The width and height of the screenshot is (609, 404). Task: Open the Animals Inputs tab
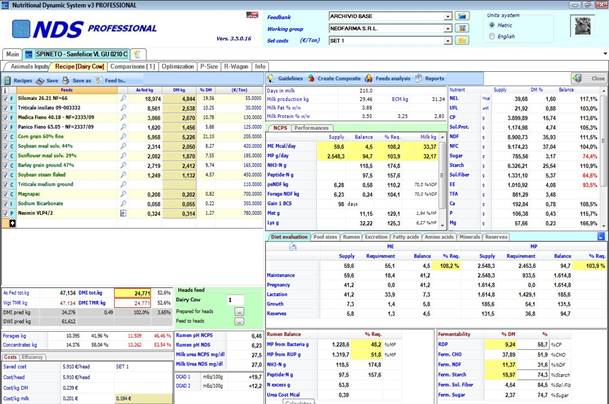[x=30, y=66]
